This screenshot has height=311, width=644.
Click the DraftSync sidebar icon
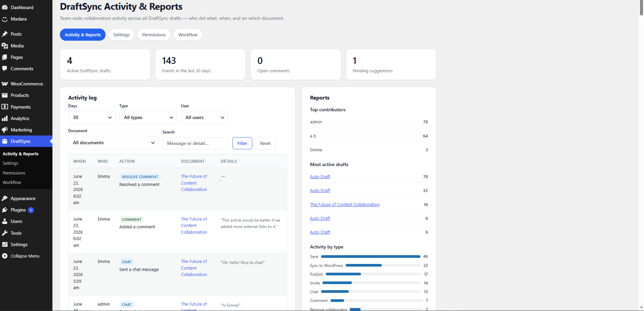click(x=5, y=141)
